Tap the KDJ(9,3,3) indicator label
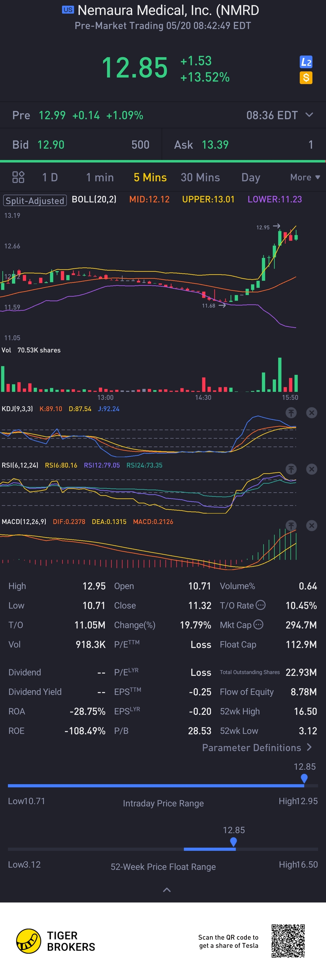Image resolution: width=326 pixels, height=980 pixels. (17, 409)
